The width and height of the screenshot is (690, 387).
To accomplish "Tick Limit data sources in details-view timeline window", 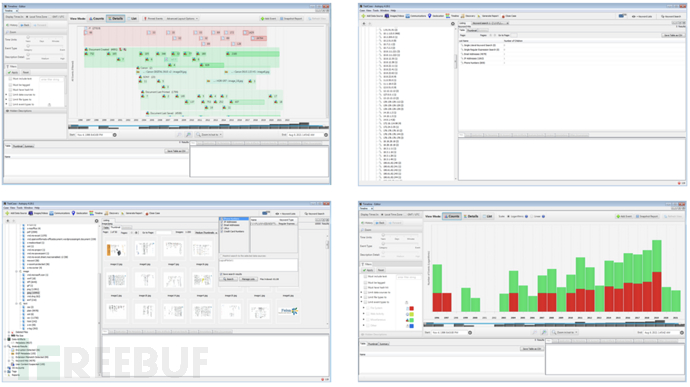I will point(11,95).
